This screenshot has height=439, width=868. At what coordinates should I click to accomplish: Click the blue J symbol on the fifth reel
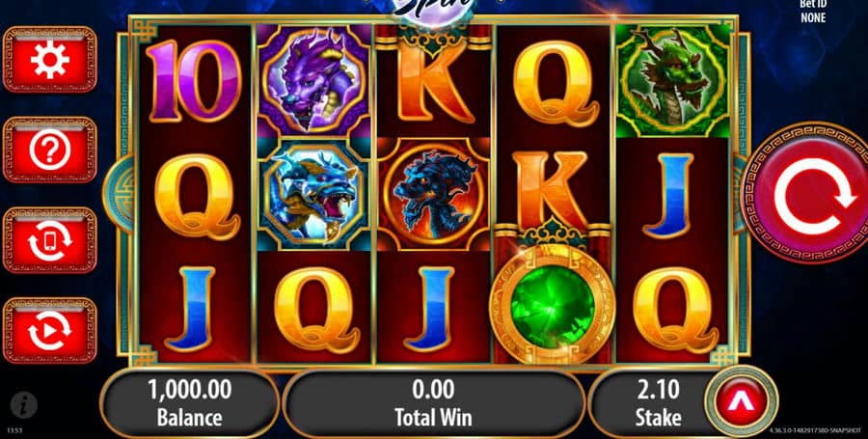(x=673, y=195)
